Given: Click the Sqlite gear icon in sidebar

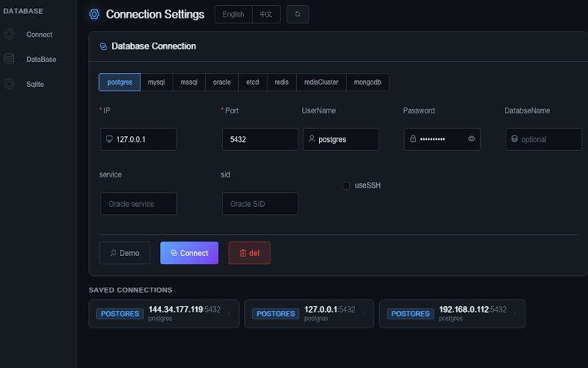Looking at the screenshot, I should 10,84.
